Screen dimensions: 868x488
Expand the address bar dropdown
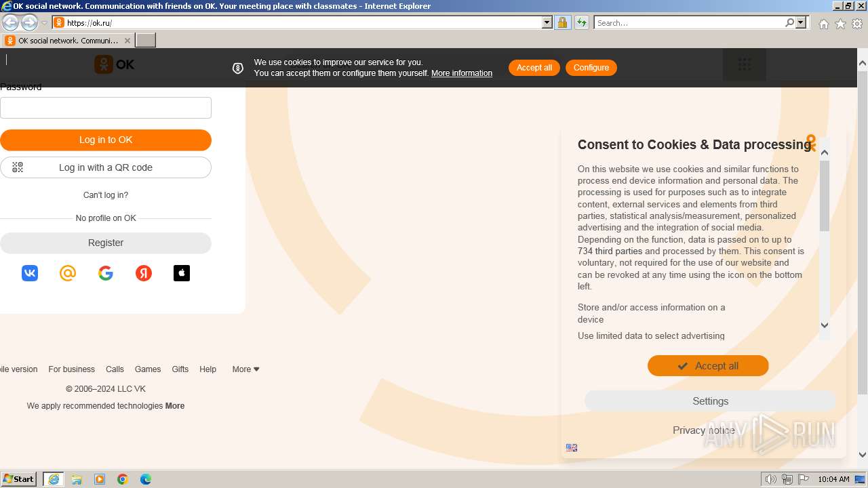click(x=547, y=22)
